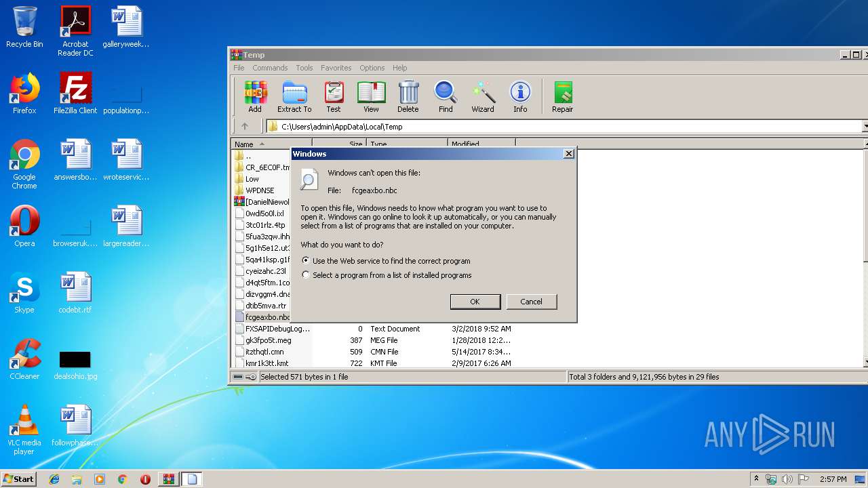The height and width of the screenshot is (488, 868).
Task: Open the Wizard toolbar icon
Action: coord(483,97)
